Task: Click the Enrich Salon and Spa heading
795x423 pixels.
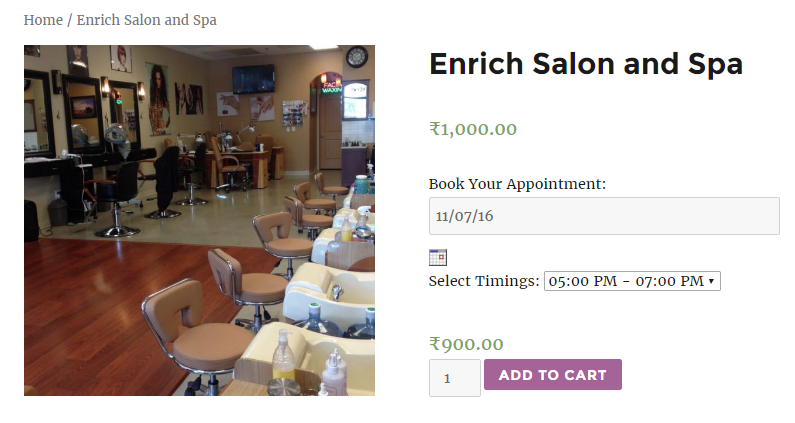Action: 586,64
